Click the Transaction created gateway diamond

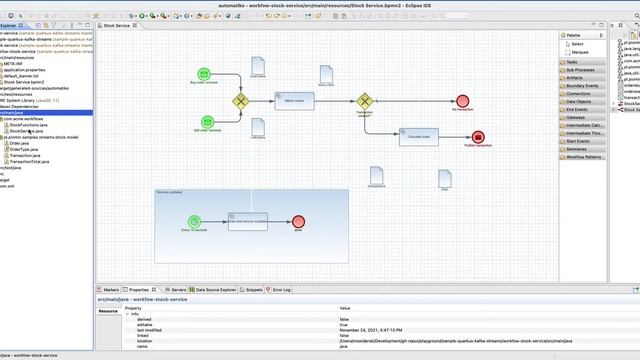pyautogui.click(x=364, y=101)
